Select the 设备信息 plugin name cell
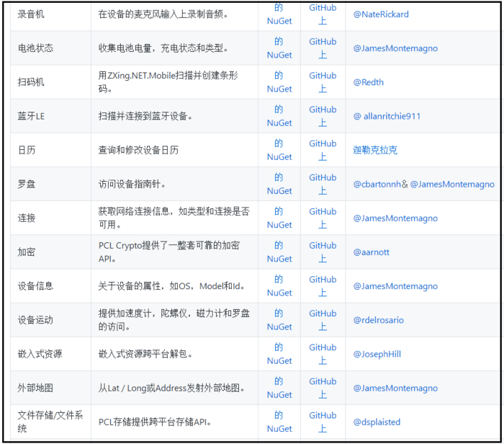 50,286
